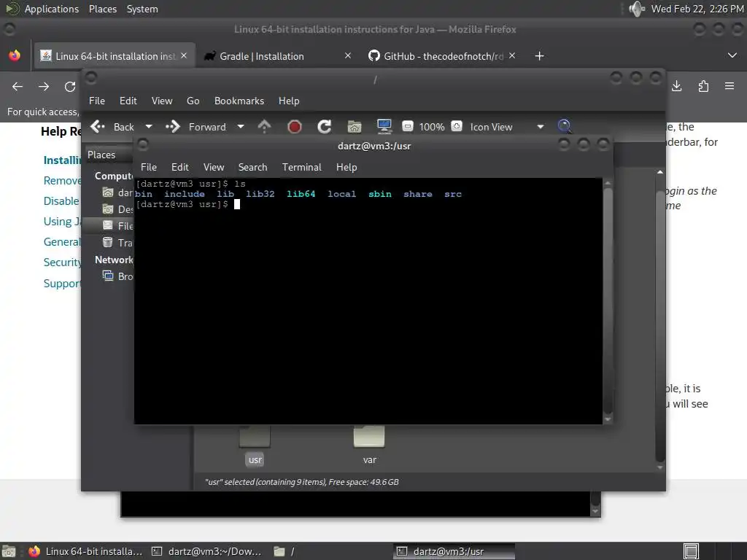
Task: Click the terminal vertical scrollbar
Action: point(608,301)
